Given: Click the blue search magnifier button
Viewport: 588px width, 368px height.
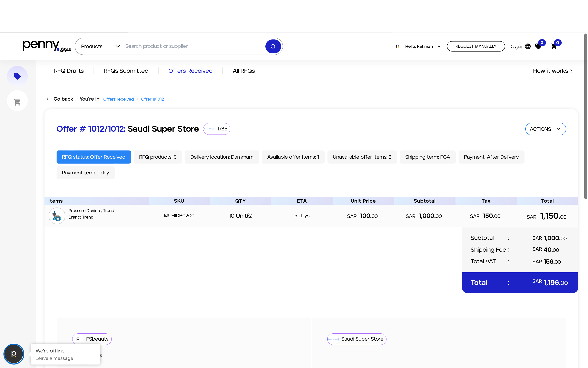Looking at the screenshot, I should coord(273,46).
